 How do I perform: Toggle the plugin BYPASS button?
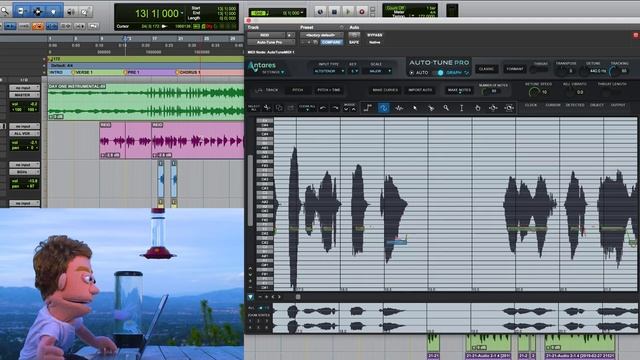coord(374,35)
